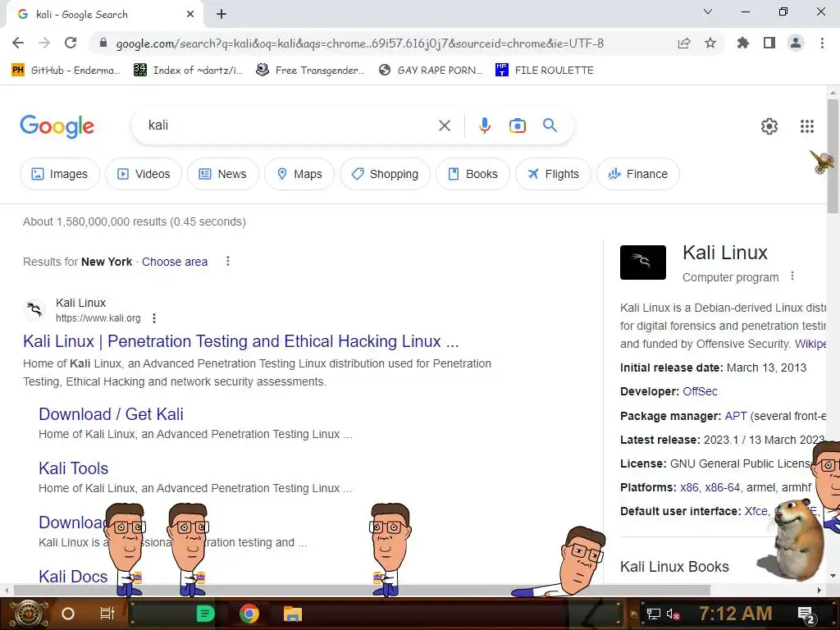840x630 pixels.
Task: Open a new browser tab
Action: tap(221, 15)
